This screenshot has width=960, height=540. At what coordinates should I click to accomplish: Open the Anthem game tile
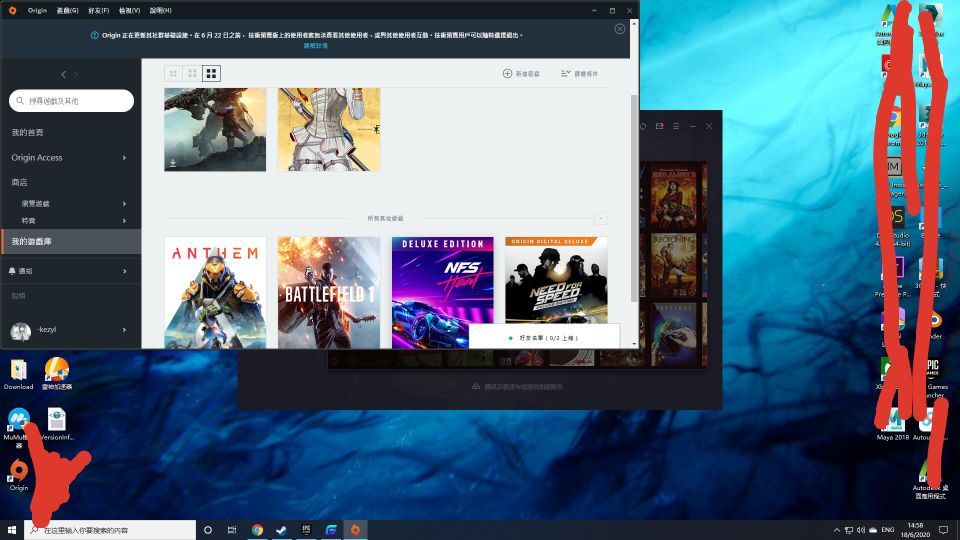click(215, 293)
